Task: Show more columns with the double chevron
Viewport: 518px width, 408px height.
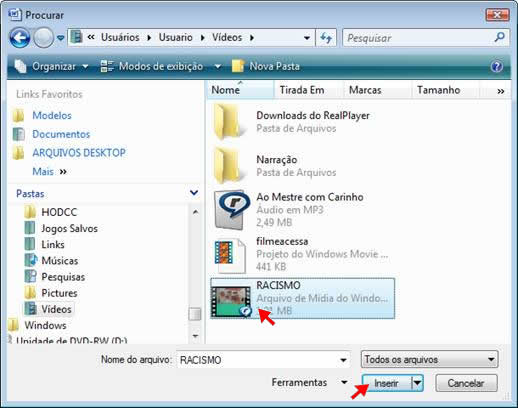Action: coord(500,91)
